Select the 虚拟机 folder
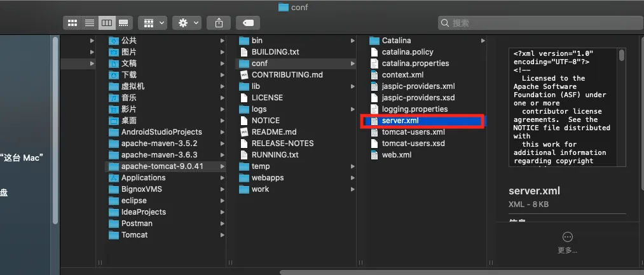644x275 pixels. tap(165, 86)
